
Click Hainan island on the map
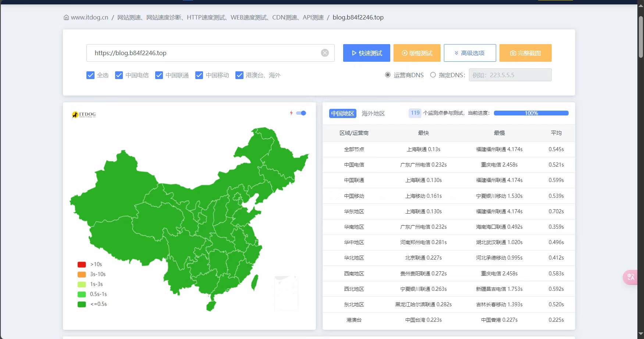tap(211, 306)
